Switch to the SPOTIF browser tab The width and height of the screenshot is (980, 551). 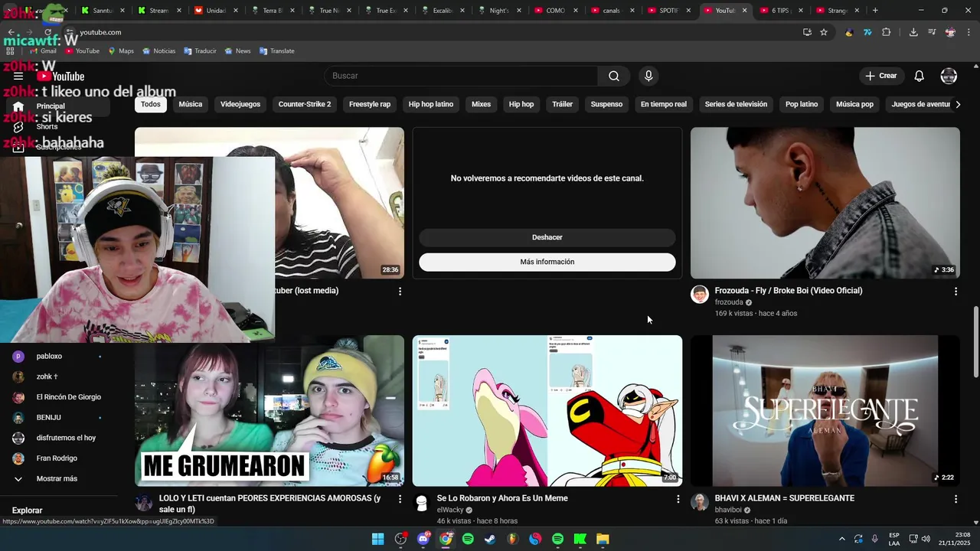click(663, 11)
